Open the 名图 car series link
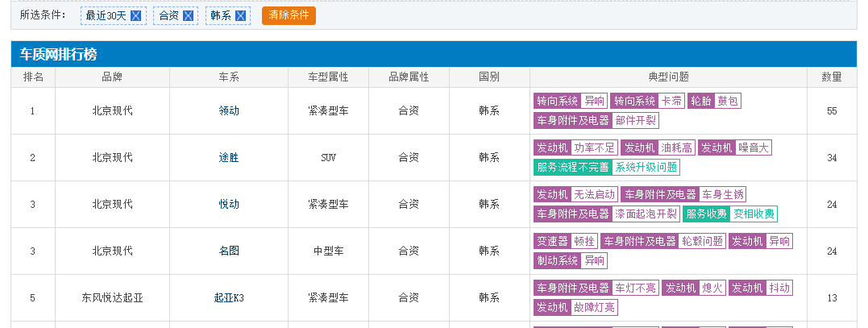 click(x=229, y=251)
